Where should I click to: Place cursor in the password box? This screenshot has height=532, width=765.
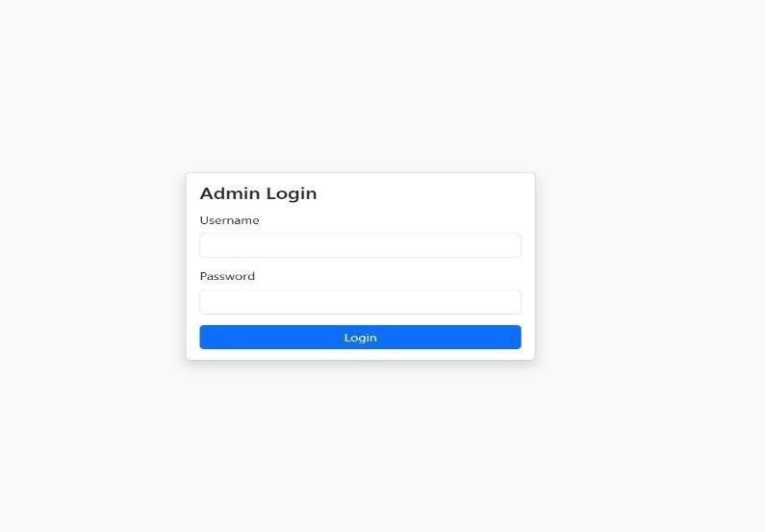pyautogui.click(x=360, y=302)
